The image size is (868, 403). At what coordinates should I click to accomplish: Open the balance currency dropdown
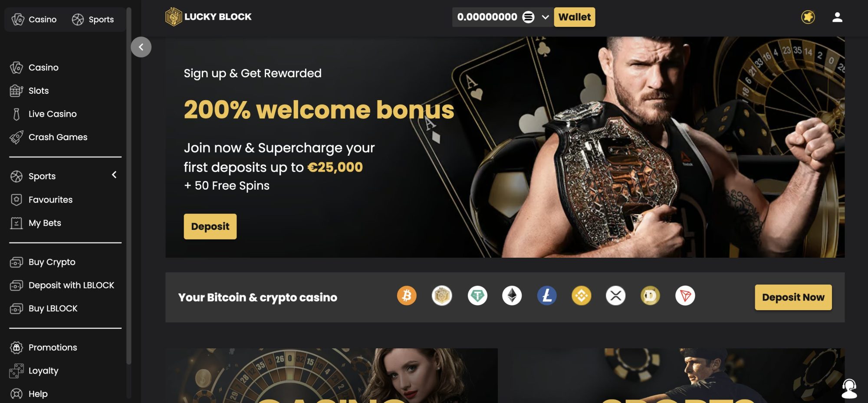[x=545, y=17]
